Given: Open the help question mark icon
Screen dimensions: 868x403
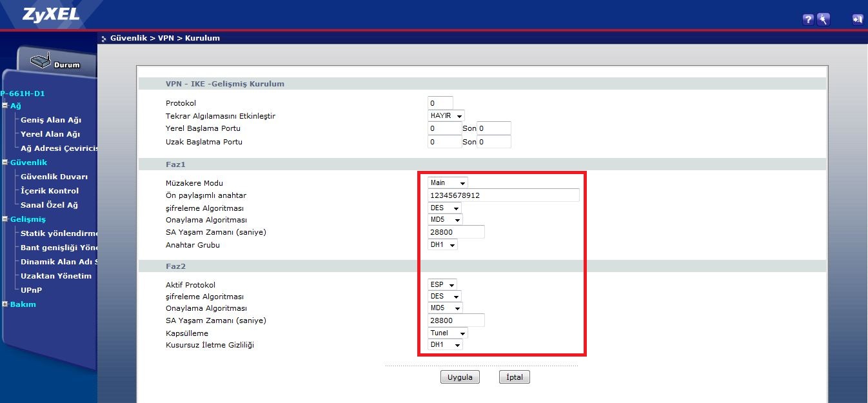Looking at the screenshot, I should pos(808,19).
